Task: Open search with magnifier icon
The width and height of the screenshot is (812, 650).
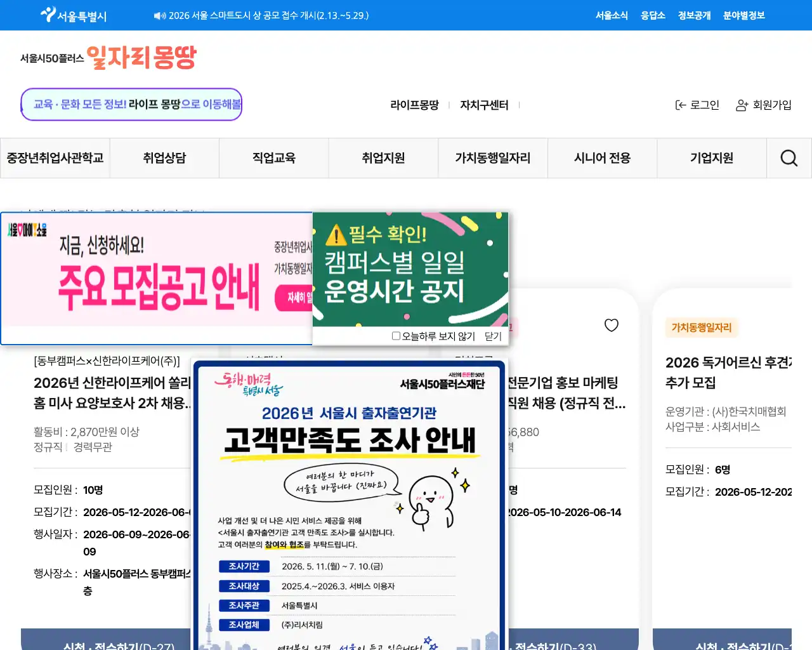Action: point(789,158)
